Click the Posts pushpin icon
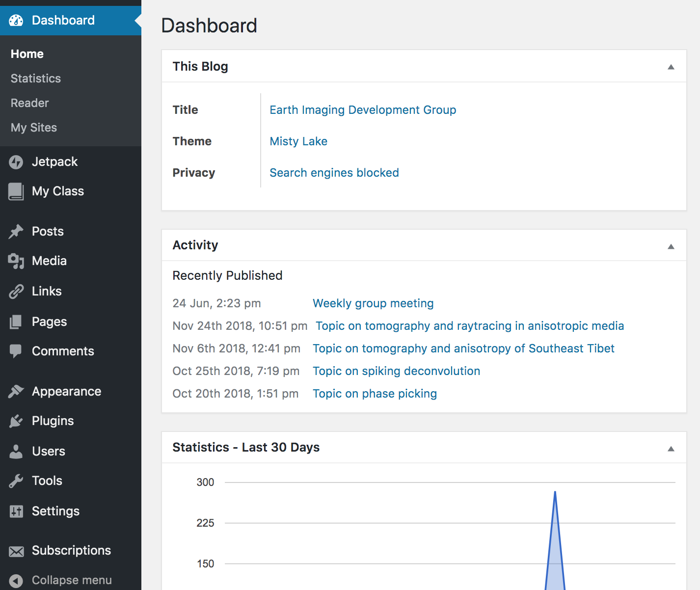Viewport: 700px width, 590px height. click(16, 231)
